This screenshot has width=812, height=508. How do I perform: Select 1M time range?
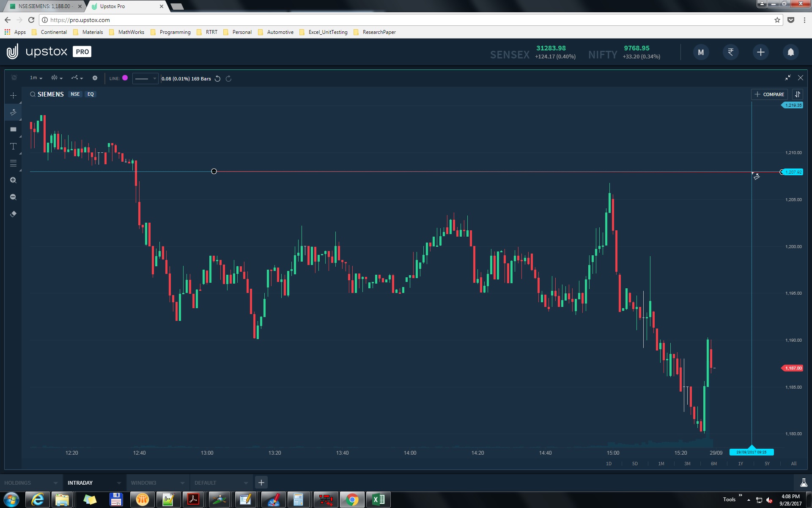point(661,464)
